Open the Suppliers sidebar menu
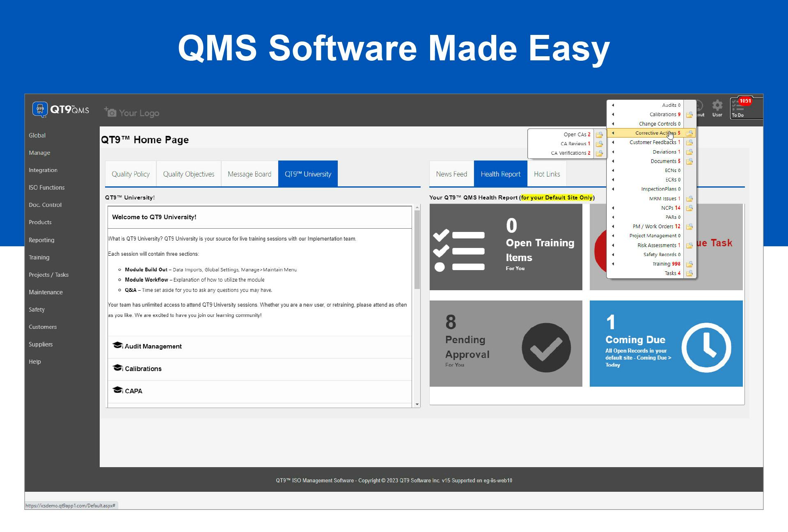The image size is (788, 532). pos(41,344)
